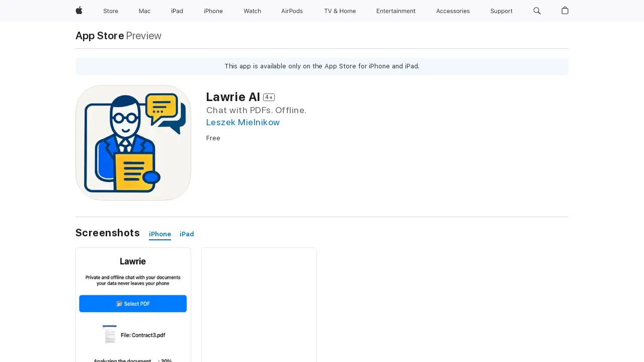The image size is (644, 362).
Task: Open the Support menu
Action: point(502,11)
